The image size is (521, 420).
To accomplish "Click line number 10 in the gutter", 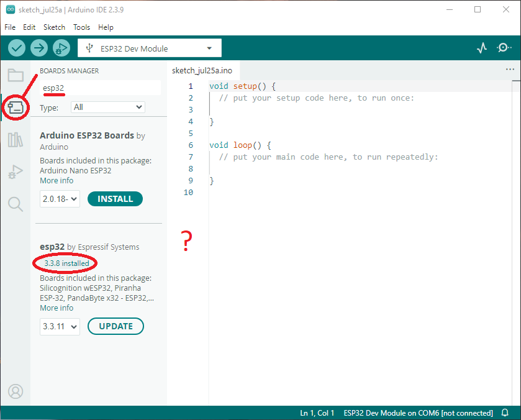I will pos(188,192).
